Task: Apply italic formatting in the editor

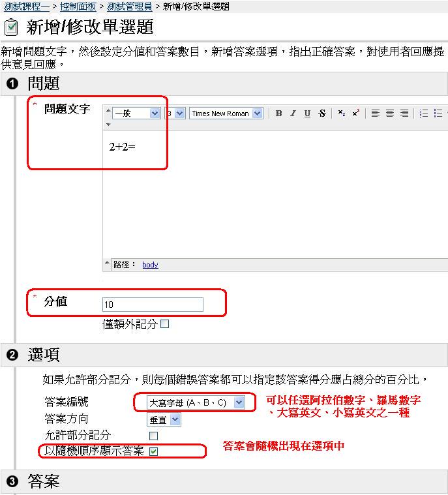Action: point(293,113)
